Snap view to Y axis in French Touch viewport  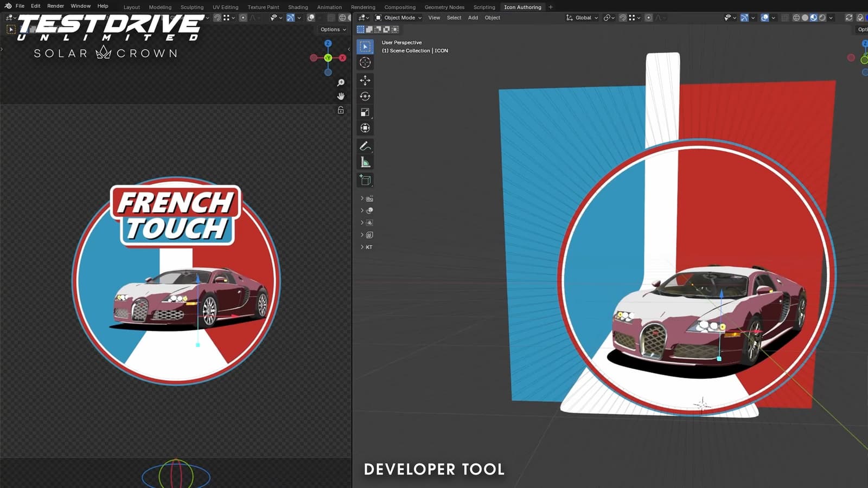(328, 57)
